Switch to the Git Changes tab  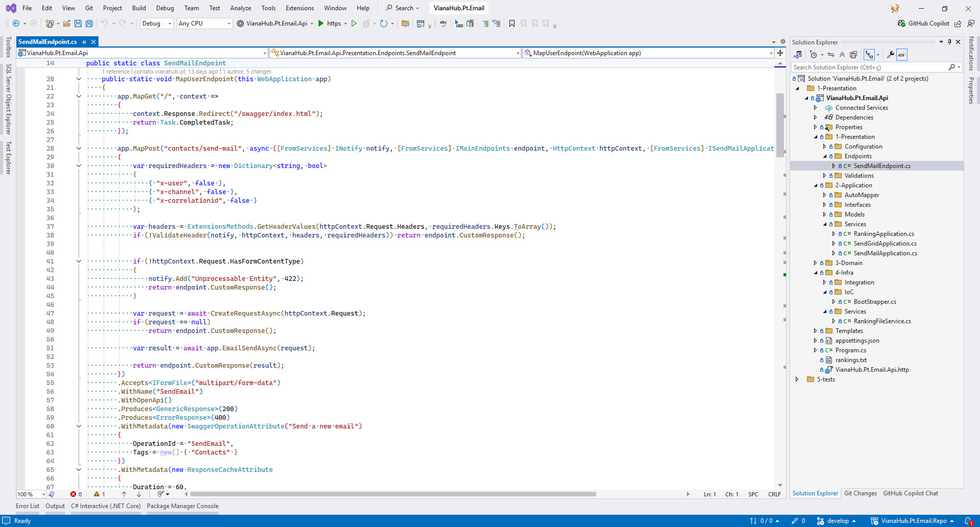point(860,493)
